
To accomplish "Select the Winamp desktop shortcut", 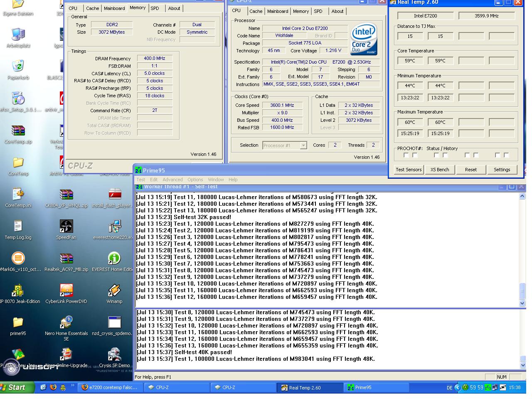I will click(114, 293).
